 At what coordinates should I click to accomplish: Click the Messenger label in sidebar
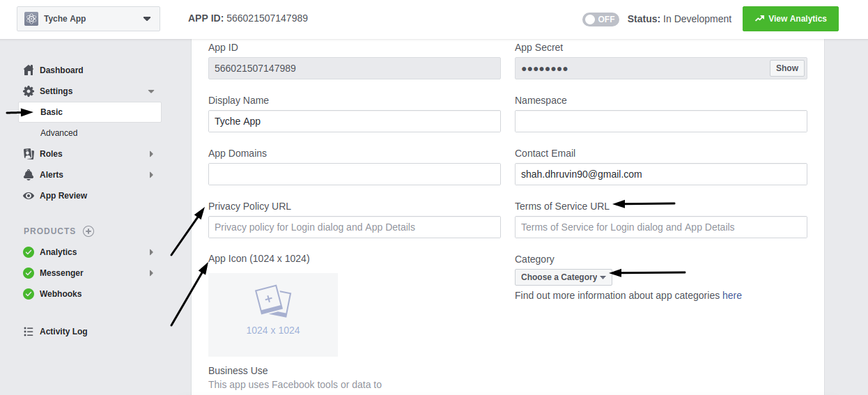click(61, 273)
